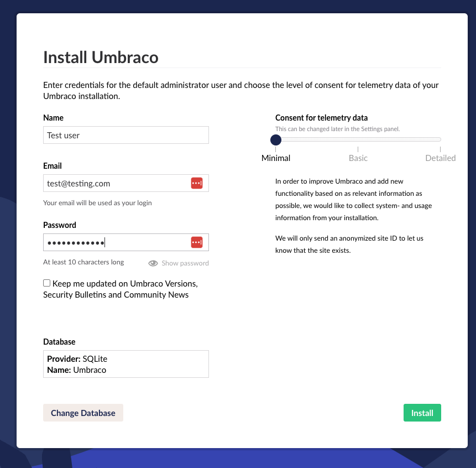Click the Install Umbraco heading
The height and width of the screenshot is (468, 476).
click(x=101, y=57)
